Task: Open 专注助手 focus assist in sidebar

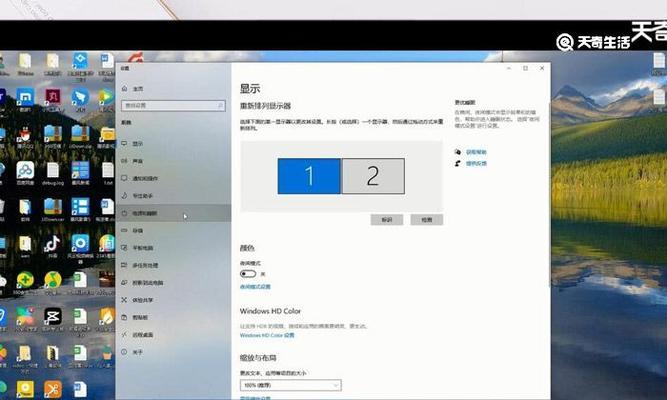Action: tap(173, 196)
